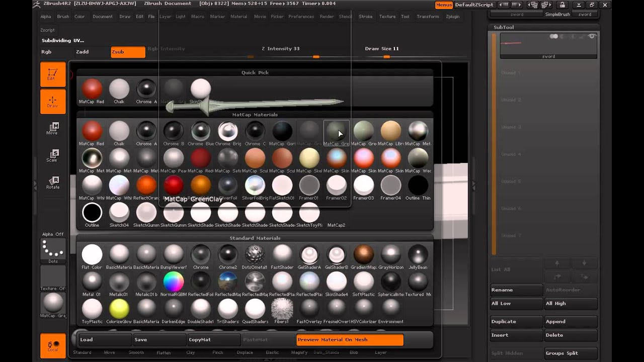
Task: Click the CopyMat button
Action: pyautogui.click(x=214, y=340)
